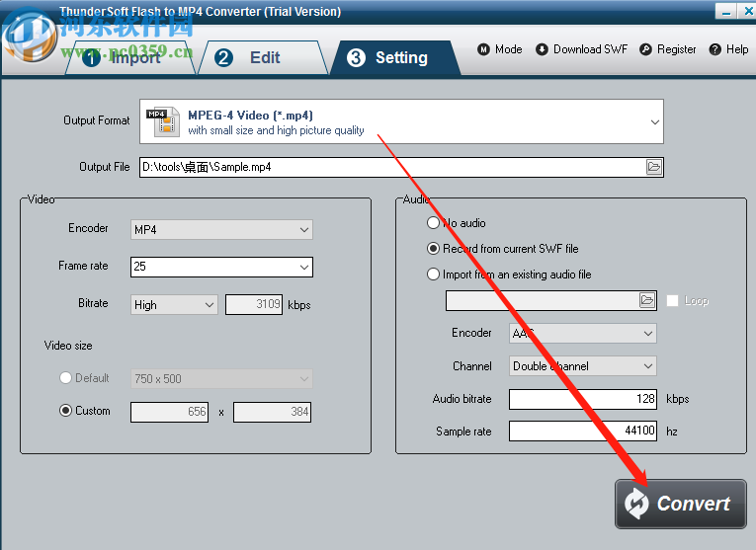Click the Mode M icon

tap(483, 49)
